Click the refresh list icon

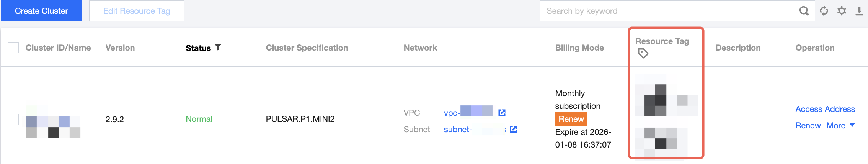pyautogui.click(x=824, y=11)
